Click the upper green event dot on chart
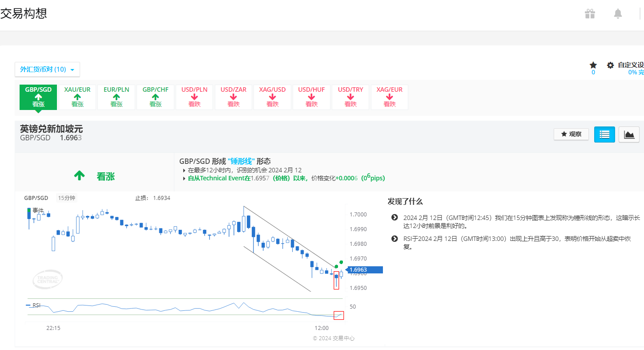Viewport: 644px width, 350px height. 341,262
